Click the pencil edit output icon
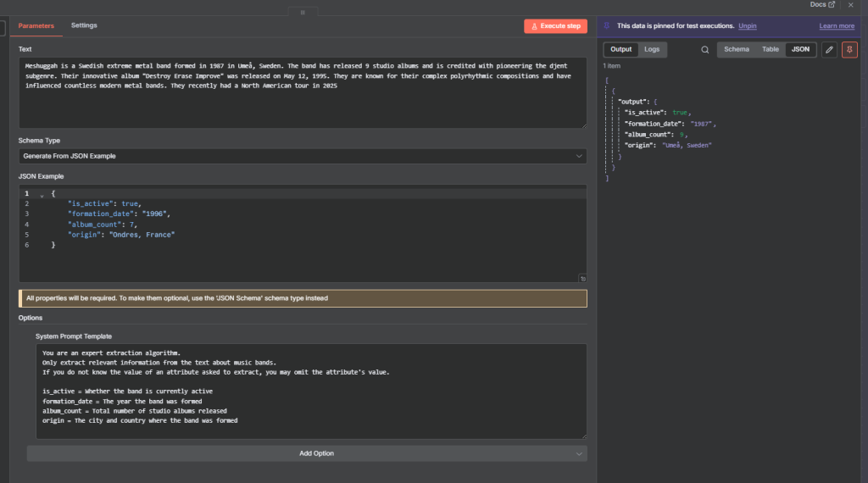This screenshot has width=868, height=483. pos(828,49)
